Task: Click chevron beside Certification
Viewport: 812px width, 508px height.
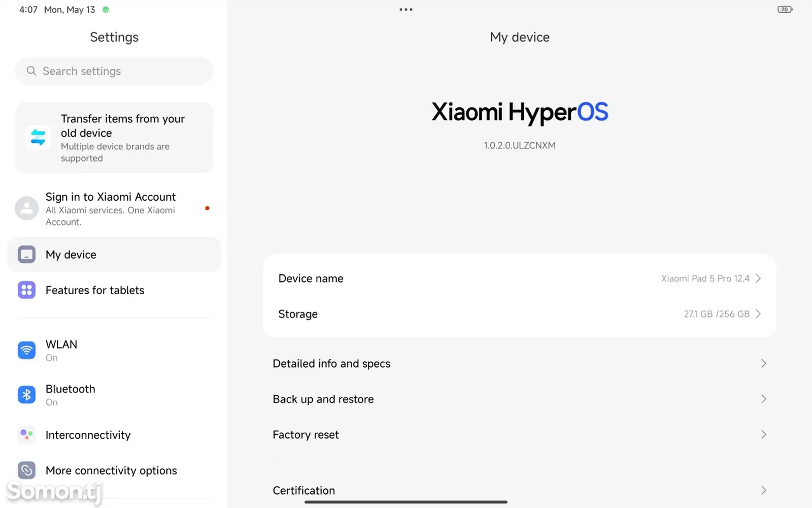Action: [763, 490]
